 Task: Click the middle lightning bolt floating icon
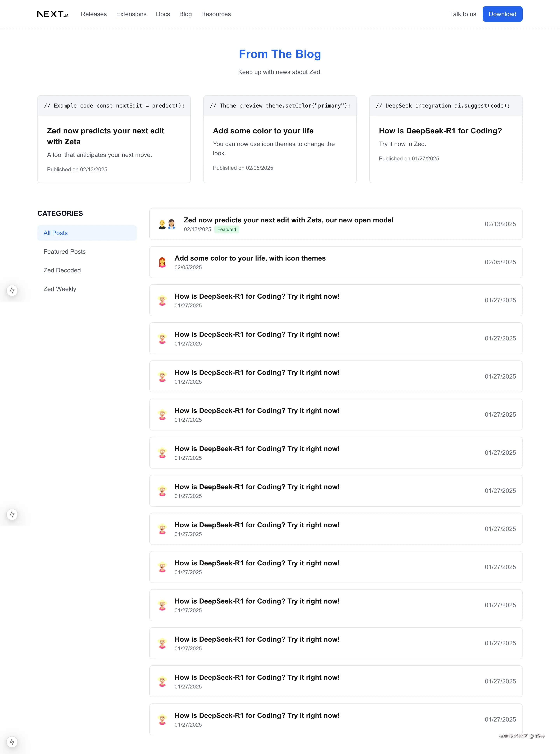pos(12,514)
